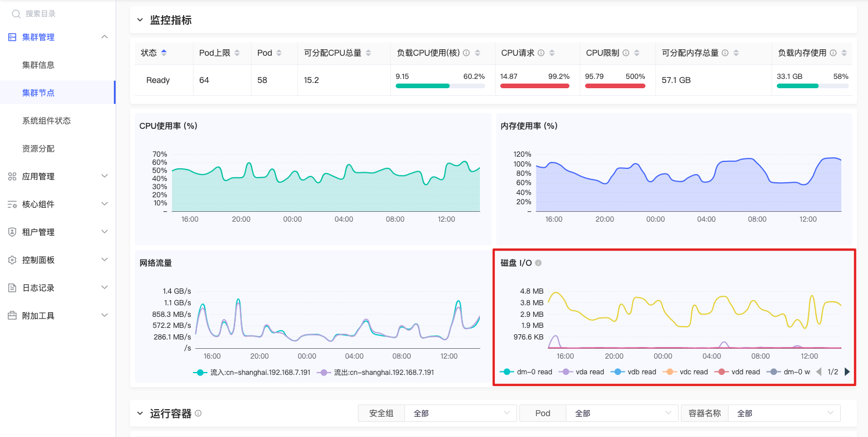
Task: Click the CPU请求 99.2% progress bar
Action: coord(535,86)
